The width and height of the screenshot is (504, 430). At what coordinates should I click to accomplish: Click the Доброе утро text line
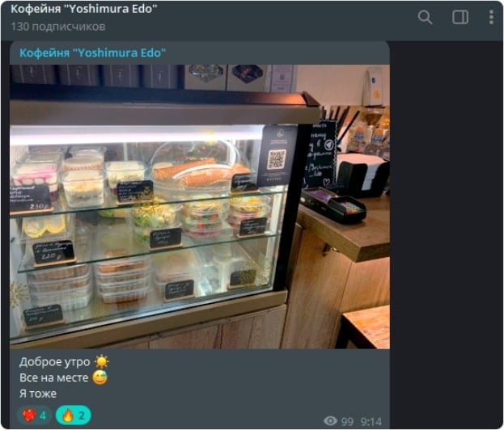tap(55, 362)
